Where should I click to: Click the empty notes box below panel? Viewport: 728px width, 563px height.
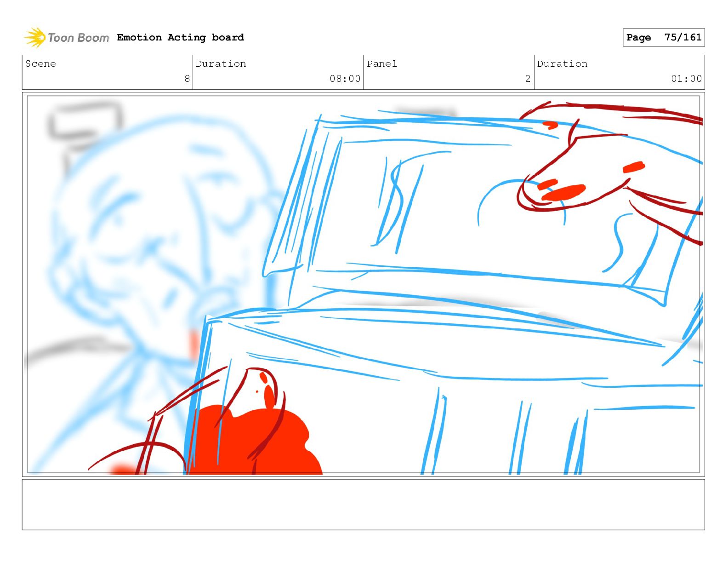(364, 505)
